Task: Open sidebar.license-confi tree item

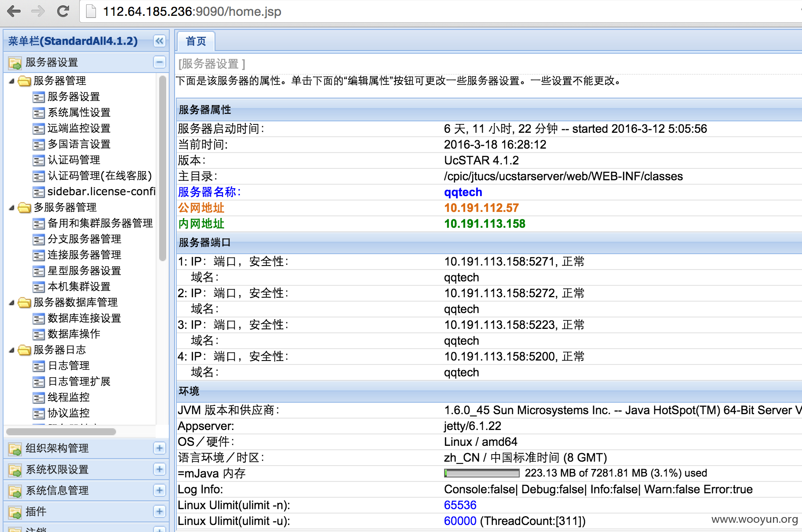Action: click(102, 192)
